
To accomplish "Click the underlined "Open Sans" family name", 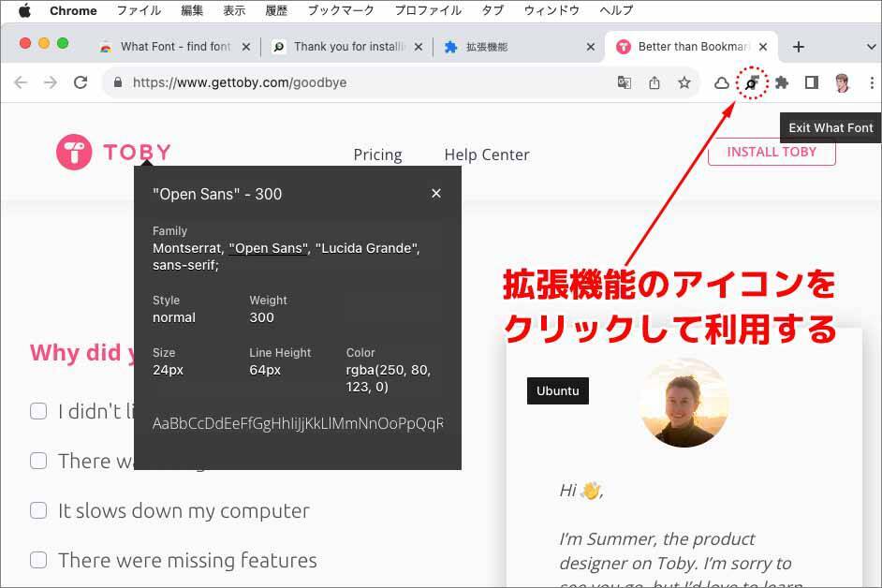I will tap(269, 248).
